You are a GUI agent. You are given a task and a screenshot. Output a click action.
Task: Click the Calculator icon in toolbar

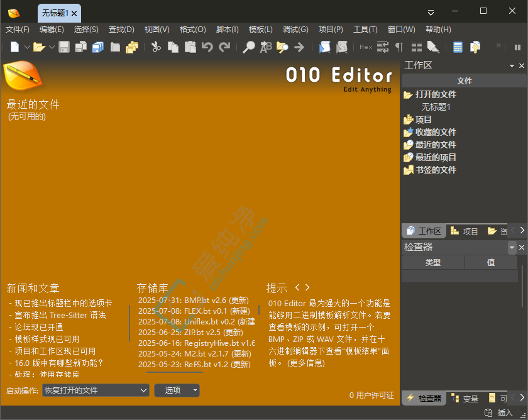tap(458, 47)
